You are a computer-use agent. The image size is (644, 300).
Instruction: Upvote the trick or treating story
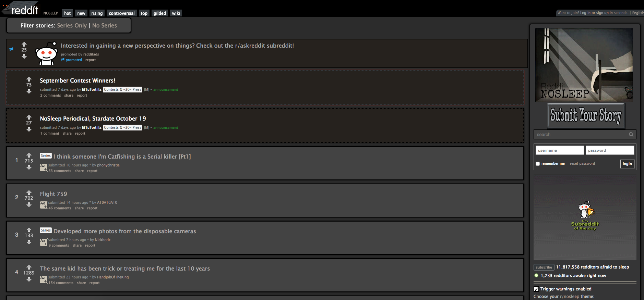[x=29, y=267]
